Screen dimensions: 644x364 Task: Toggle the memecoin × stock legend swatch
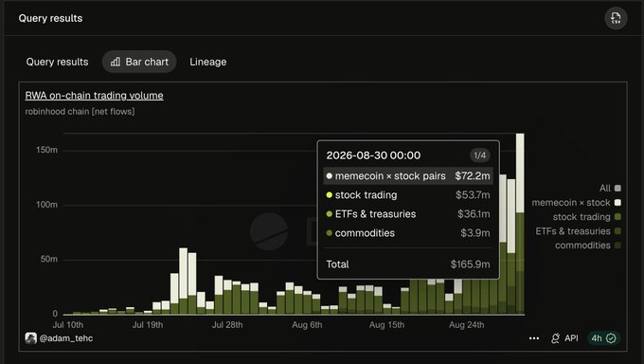click(x=617, y=202)
